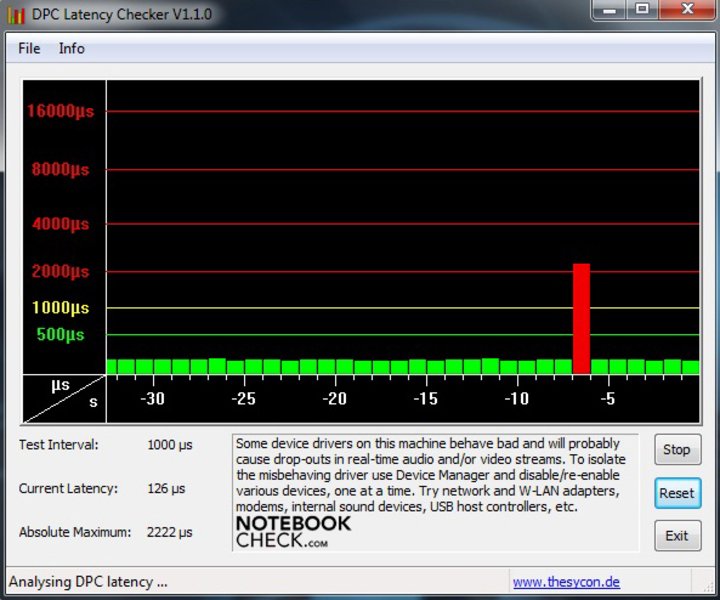Click the -10 time axis label
The height and width of the screenshot is (600, 720).
517,398
